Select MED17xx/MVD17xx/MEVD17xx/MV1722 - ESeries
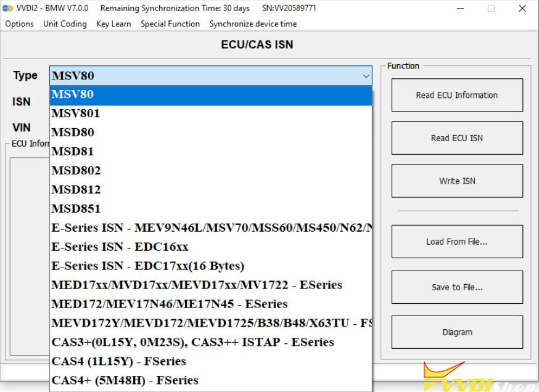 pos(211,285)
